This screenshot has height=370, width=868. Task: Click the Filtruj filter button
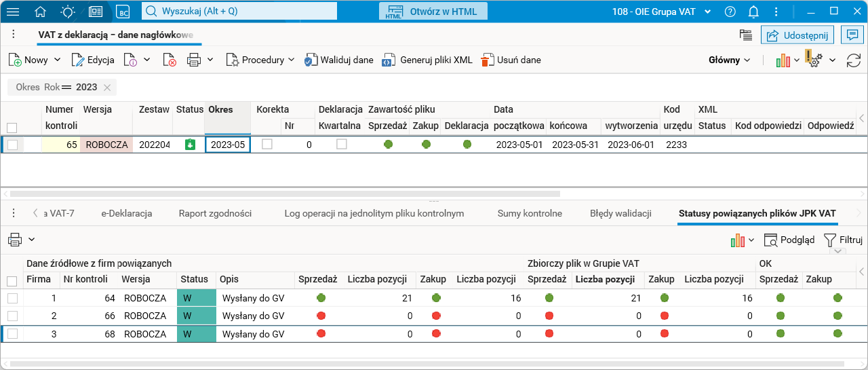coord(843,240)
